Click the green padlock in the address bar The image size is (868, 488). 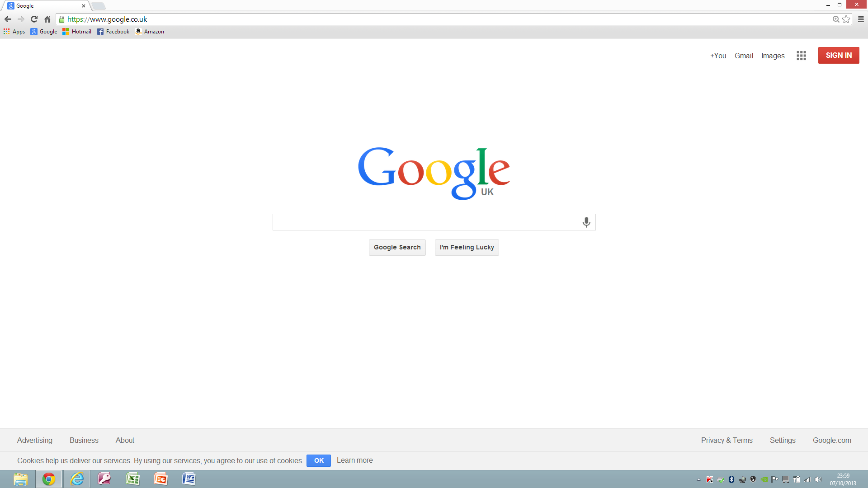(62, 19)
